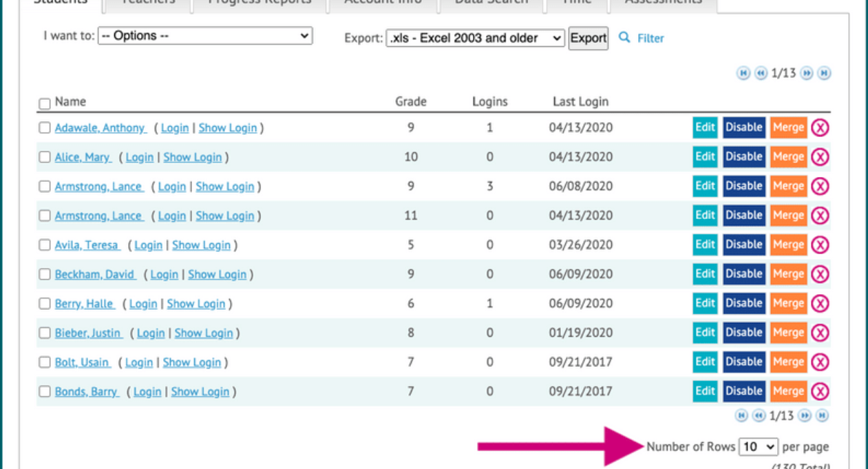Sort by the Last Login column header
868x469 pixels.
(581, 102)
